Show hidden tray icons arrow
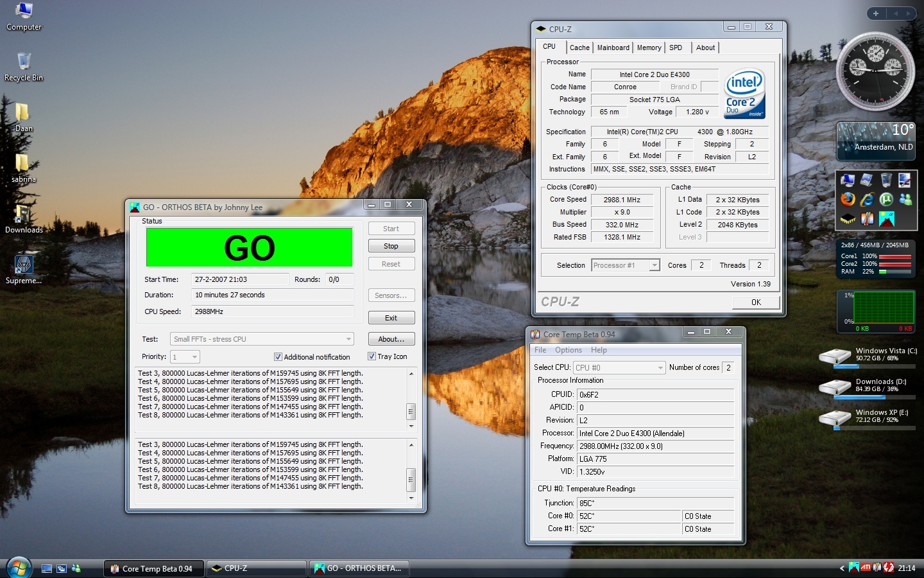 tap(842, 568)
